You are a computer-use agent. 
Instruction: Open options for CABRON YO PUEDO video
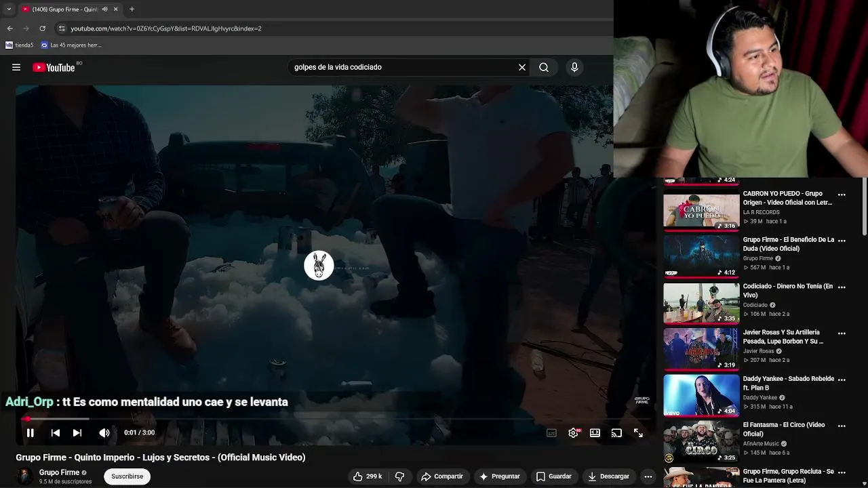pos(842,195)
